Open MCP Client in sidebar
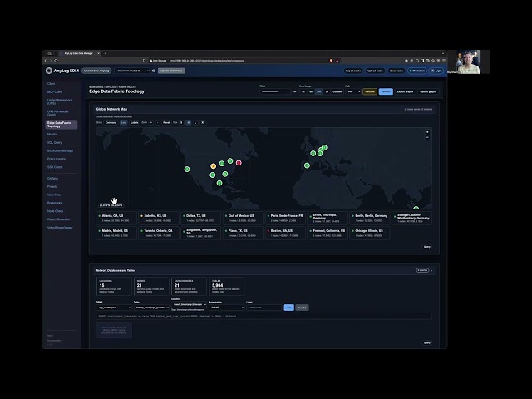This screenshot has height=399, width=532. click(x=55, y=92)
